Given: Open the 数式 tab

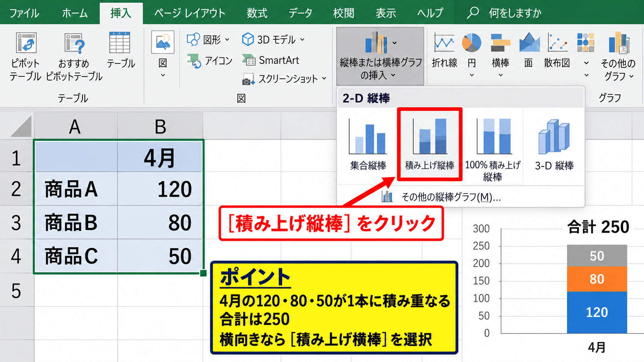Looking at the screenshot, I should pyautogui.click(x=257, y=13).
